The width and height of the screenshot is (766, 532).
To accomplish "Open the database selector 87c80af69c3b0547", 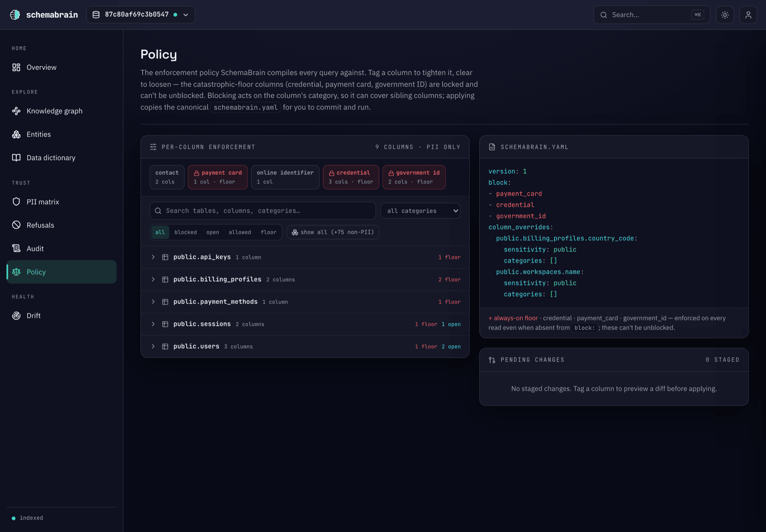I will pyautogui.click(x=140, y=15).
